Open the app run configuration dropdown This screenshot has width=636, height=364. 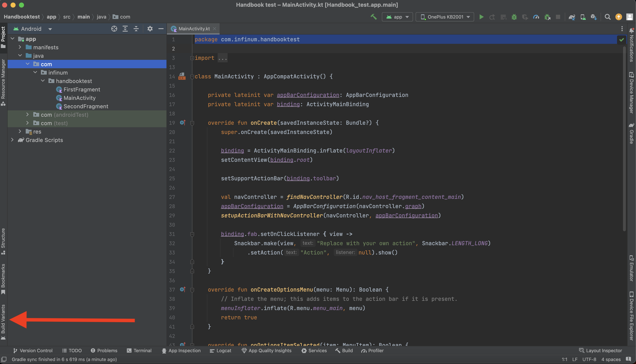coord(397,17)
